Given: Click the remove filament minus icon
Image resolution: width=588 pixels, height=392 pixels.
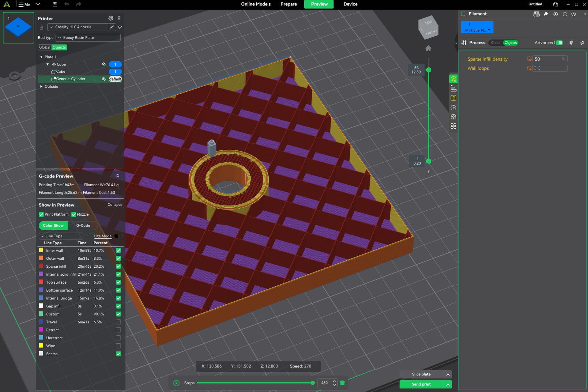Looking at the screenshot, I should [x=565, y=14].
